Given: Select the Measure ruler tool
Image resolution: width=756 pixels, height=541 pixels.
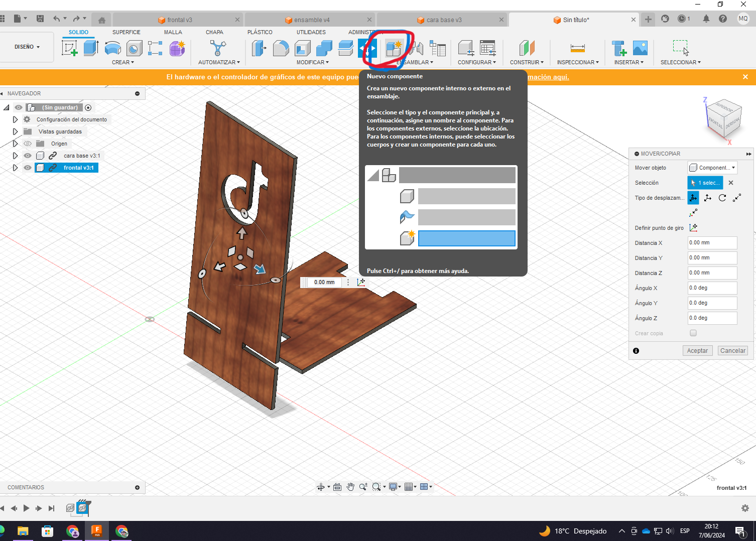Looking at the screenshot, I should click(x=578, y=48).
